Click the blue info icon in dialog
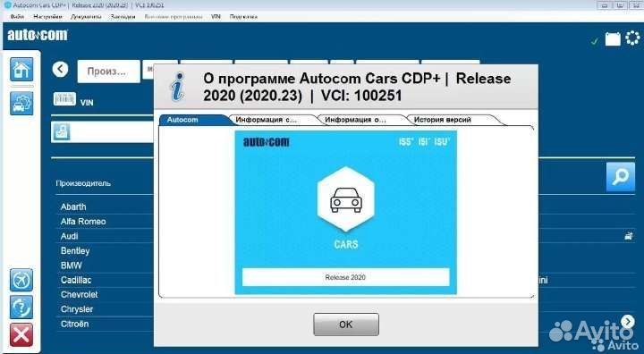The height and width of the screenshot is (354, 644). [177, 87]
